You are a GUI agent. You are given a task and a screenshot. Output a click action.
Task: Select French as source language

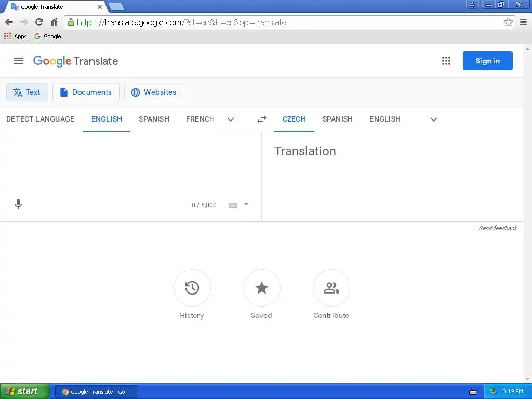point(200,119)
